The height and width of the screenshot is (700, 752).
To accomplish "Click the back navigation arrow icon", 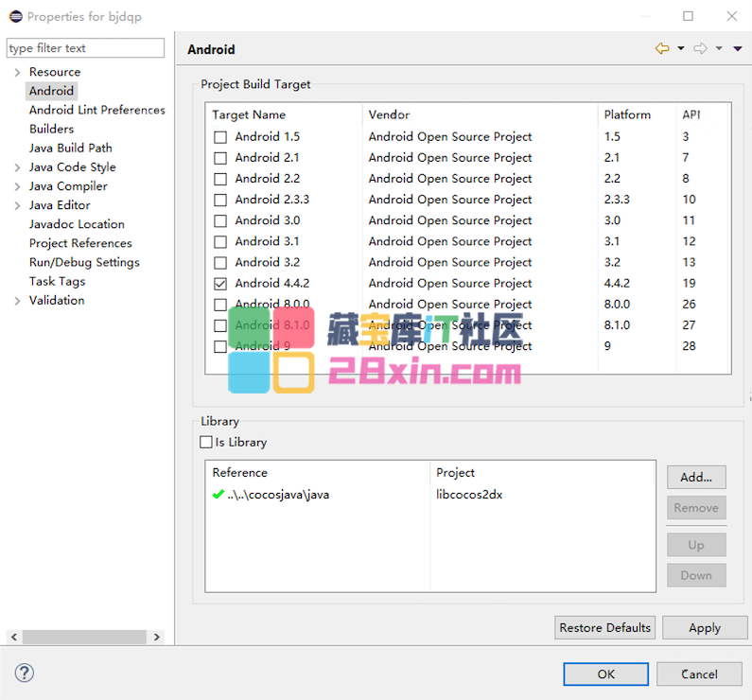I will pos(662,49).
